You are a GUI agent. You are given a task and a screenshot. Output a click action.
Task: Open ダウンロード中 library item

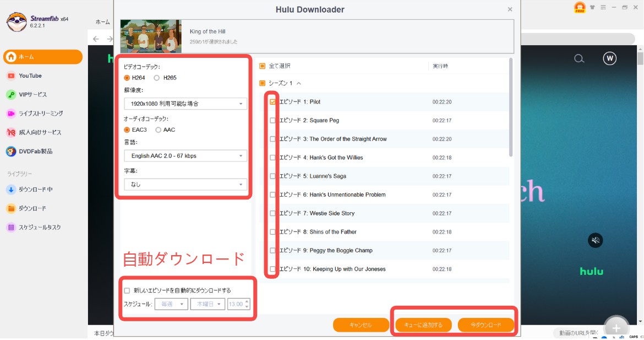35,190
